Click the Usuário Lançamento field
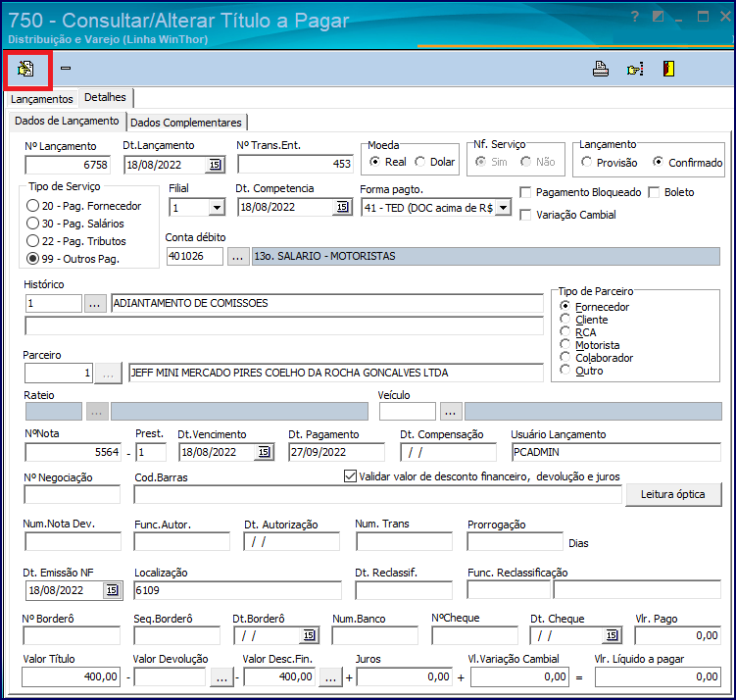 pyautogui.click(x=615, y=452)
